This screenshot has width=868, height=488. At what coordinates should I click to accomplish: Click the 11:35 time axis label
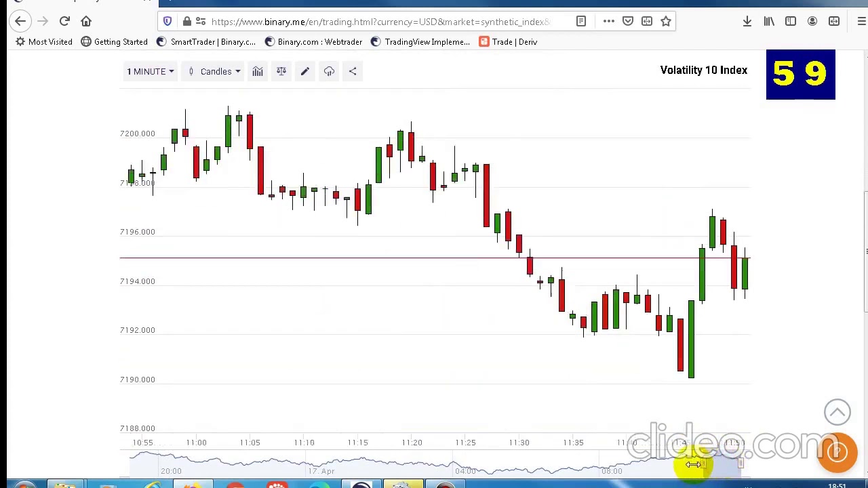(x=573, y=443)
